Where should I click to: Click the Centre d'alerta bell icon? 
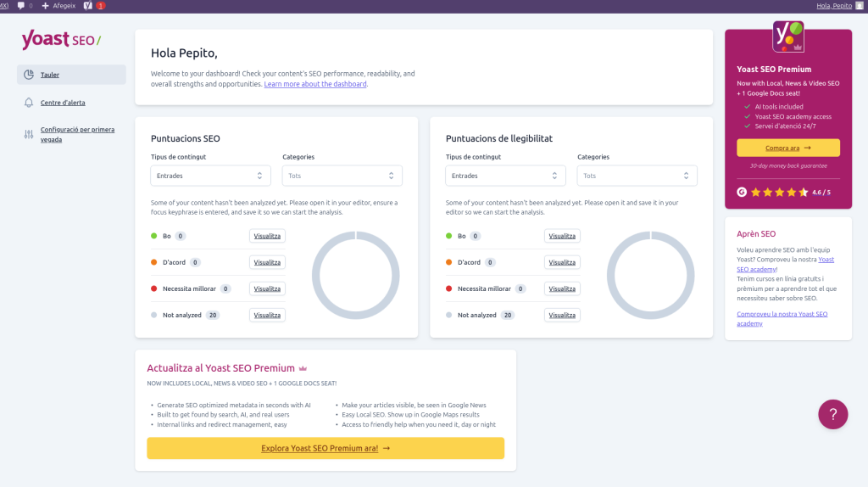click(29, 103)
